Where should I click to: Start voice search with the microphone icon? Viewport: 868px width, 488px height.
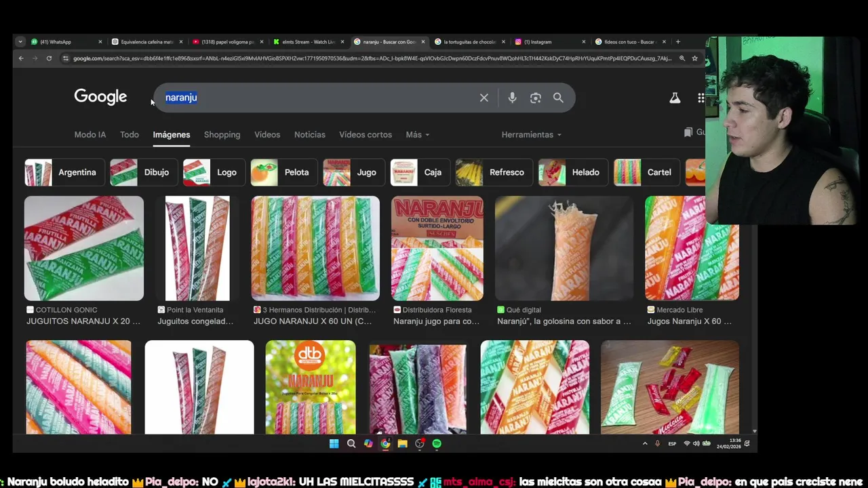tap(512, 98)
